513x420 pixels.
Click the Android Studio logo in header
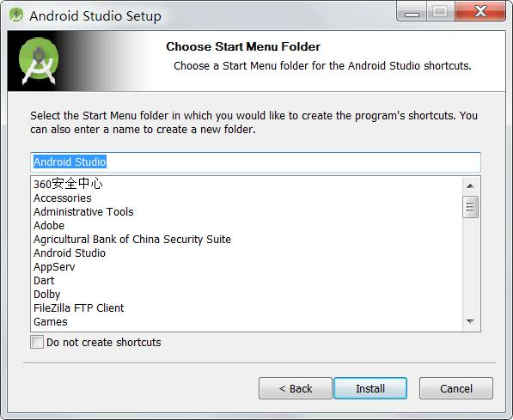tap(39, 61)
